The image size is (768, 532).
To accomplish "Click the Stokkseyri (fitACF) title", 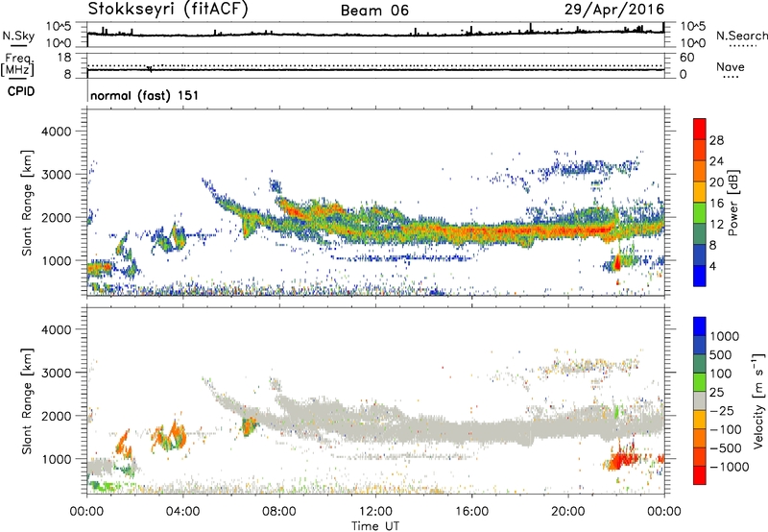I will [x=168, y=9].
